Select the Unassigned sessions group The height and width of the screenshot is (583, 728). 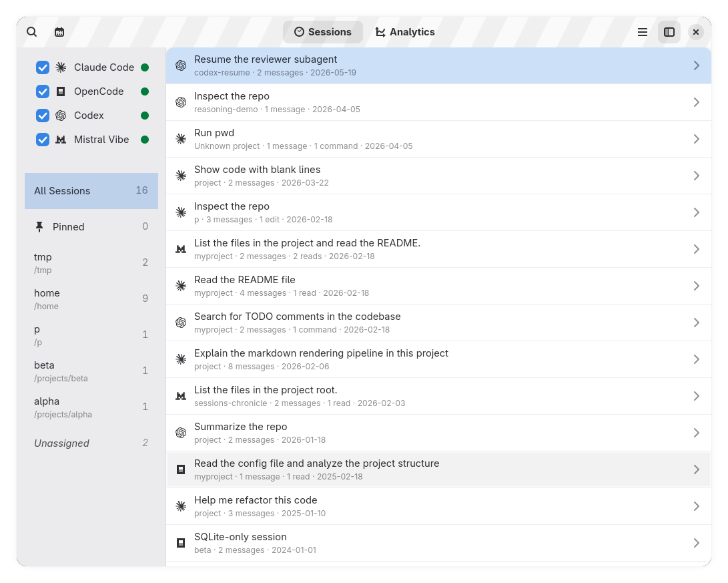pyautogui.click(x=91, y=443)
